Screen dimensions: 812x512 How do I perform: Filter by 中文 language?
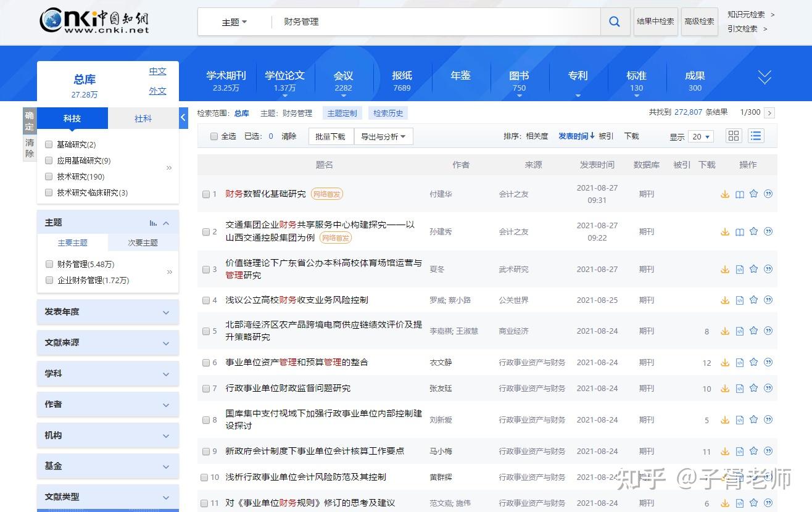158,71
